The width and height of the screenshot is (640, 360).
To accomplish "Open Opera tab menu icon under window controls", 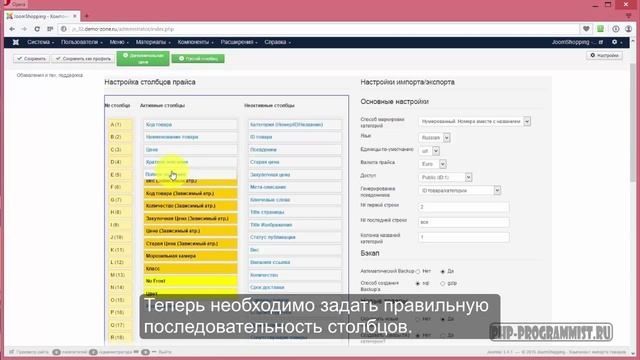I will pyautogui.click(x=629, y=16).
